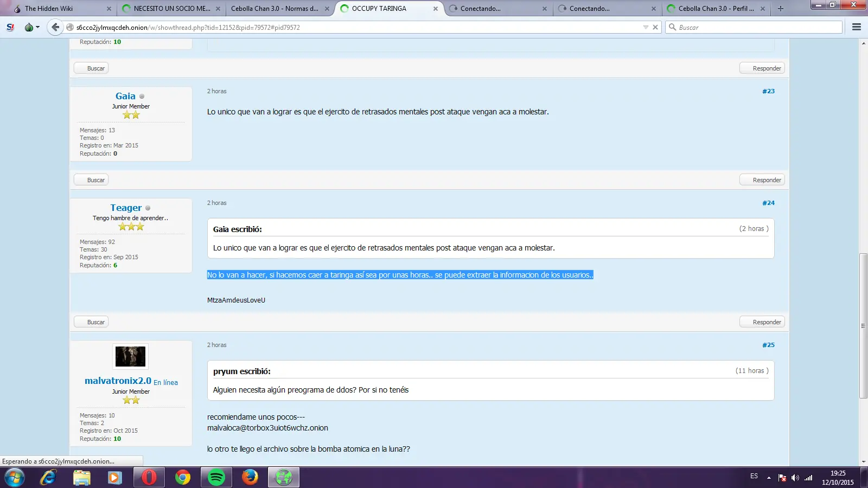
Task: Select the OCCUPY TARINGA tab
Action: [379, 9]
